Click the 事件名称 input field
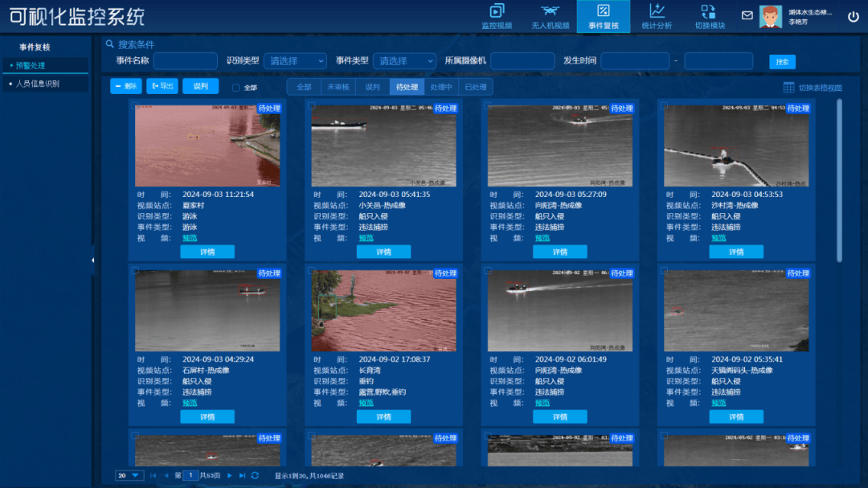 click(186, 61)
